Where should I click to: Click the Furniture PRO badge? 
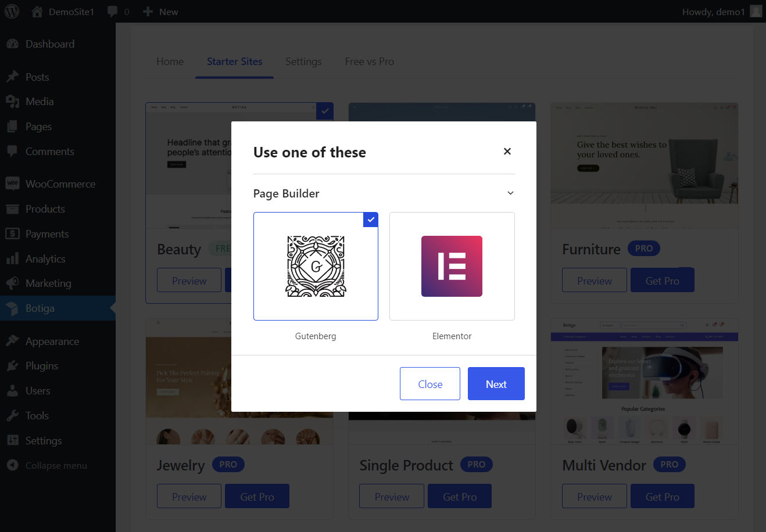[644, 249]
